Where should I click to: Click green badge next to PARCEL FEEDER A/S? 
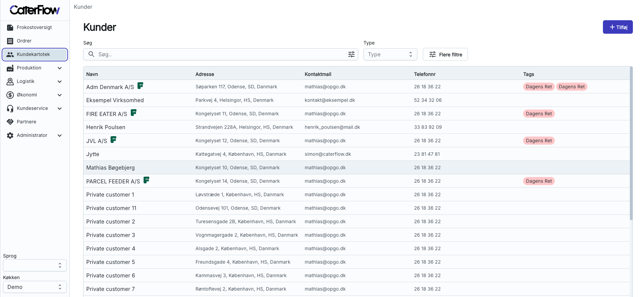(x=146, y=180)
